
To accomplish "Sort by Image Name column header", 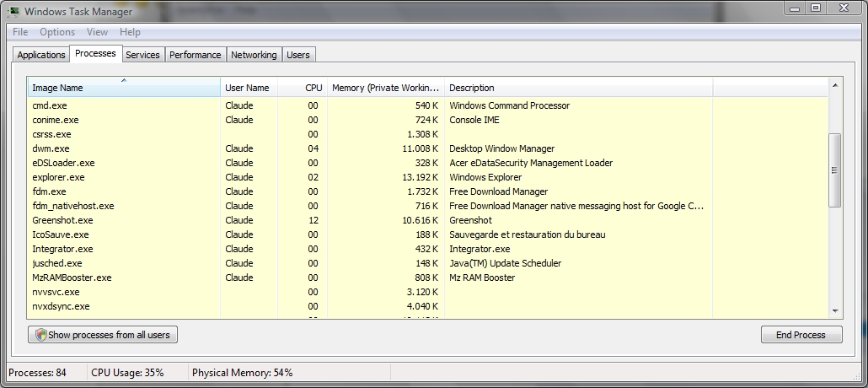I will pyautogui.click(x=124, y=88).
